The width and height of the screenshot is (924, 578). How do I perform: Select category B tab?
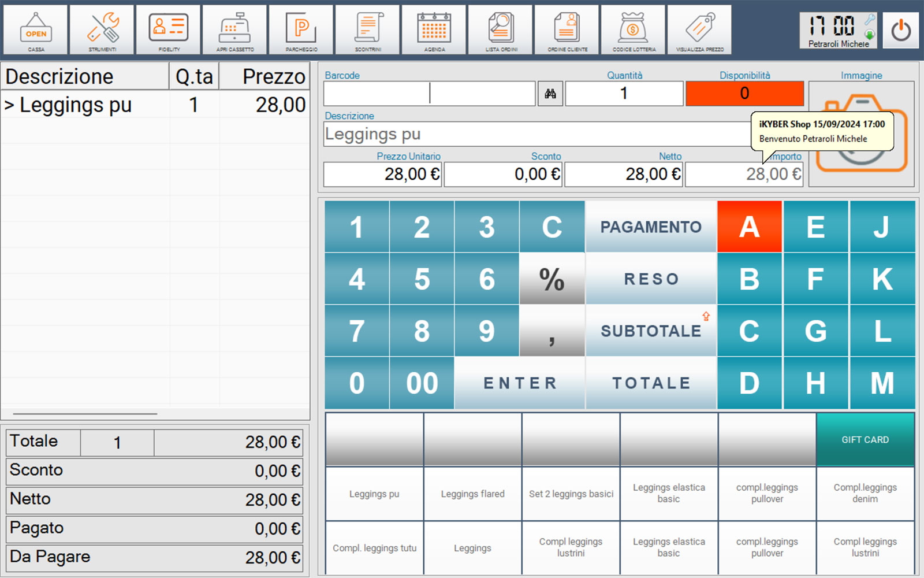pos(750,279)
